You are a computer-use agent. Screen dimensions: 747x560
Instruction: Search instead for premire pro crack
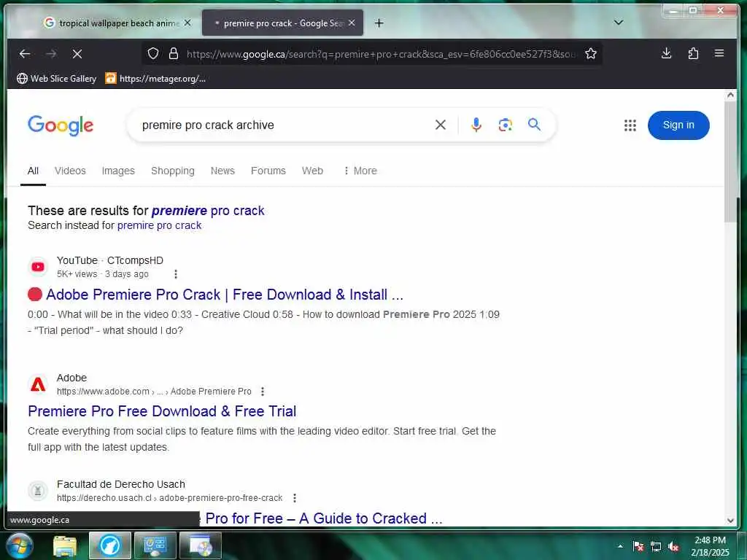(159, 225)
